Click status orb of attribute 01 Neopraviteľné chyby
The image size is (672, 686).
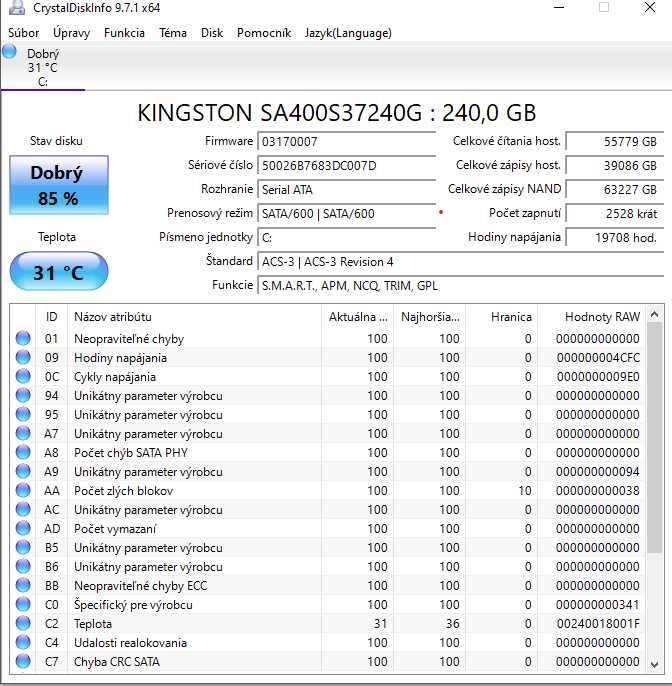click(23, 338)
